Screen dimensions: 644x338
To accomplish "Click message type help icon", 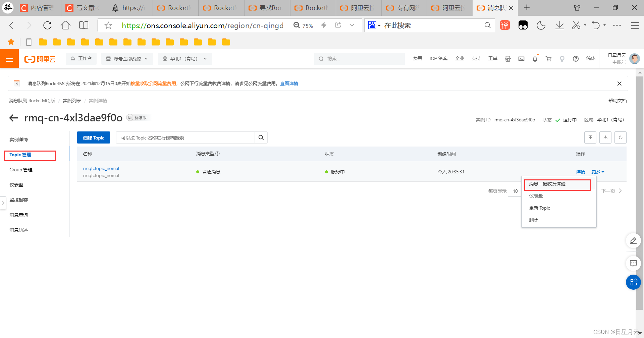I will 217,154.
